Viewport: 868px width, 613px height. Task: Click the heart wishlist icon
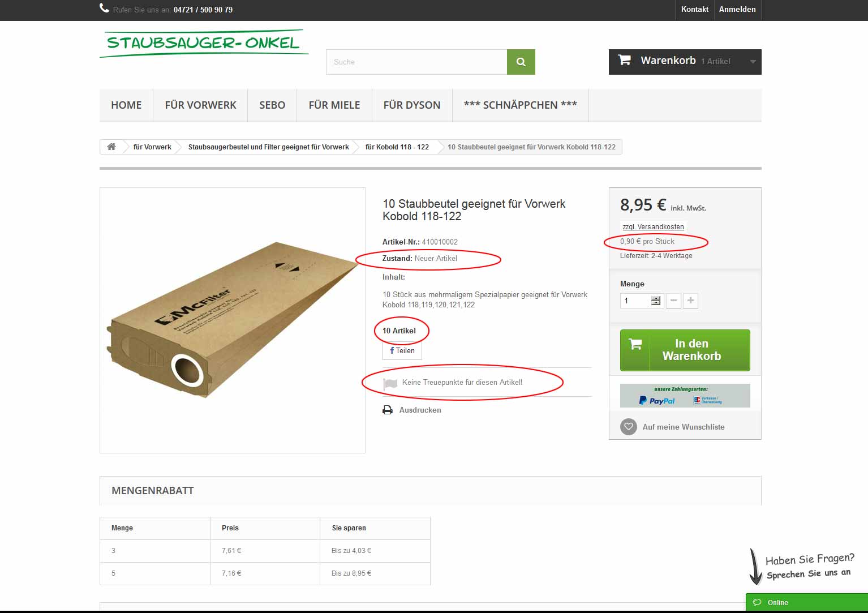[x=629, y=427]
